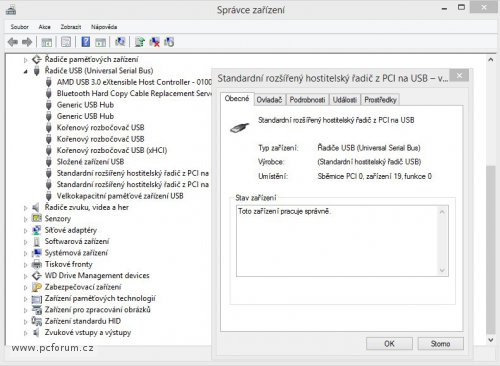Expand the Systémová zařízení node
This screenshot has width=500, height=366.
[x=26, y=253]
